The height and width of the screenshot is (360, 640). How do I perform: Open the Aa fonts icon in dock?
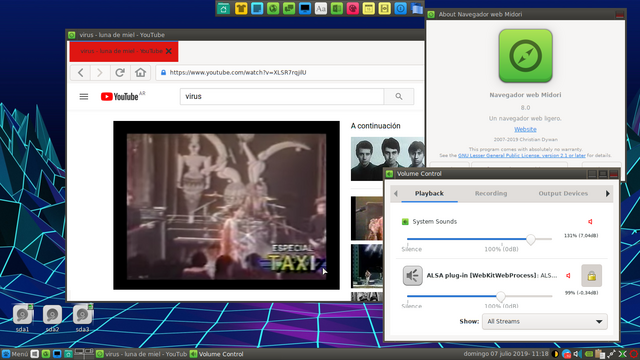321,8
